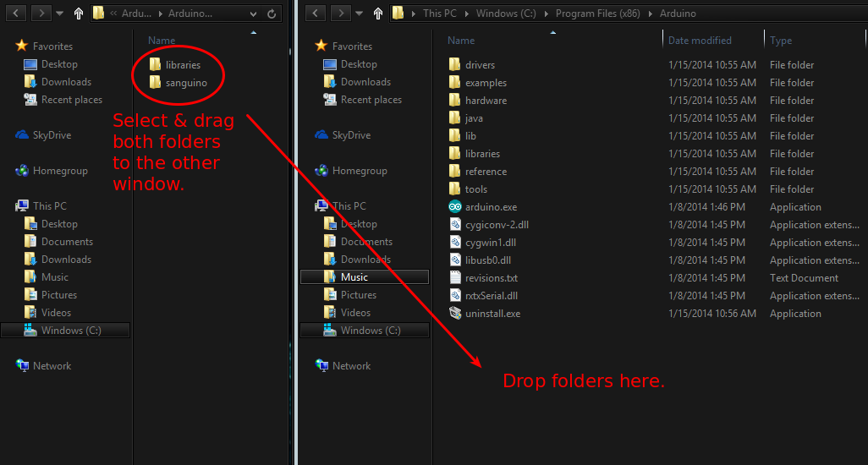Screen dimensions: 868x465
Task: Expand the Windows (C:) breadcrumb arrow
Action: (x=549, y=14)
